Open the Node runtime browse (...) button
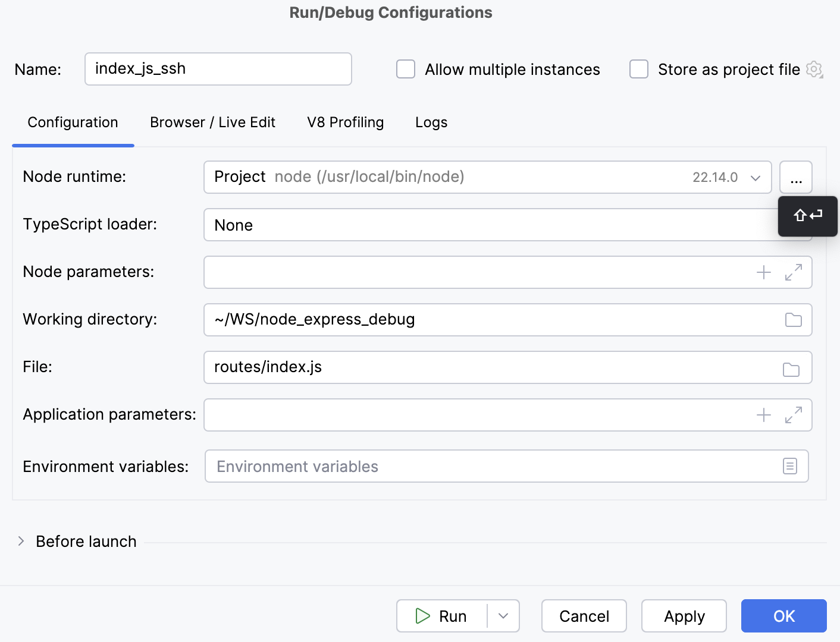The image size is (840, 642). [x=795, y=177]
